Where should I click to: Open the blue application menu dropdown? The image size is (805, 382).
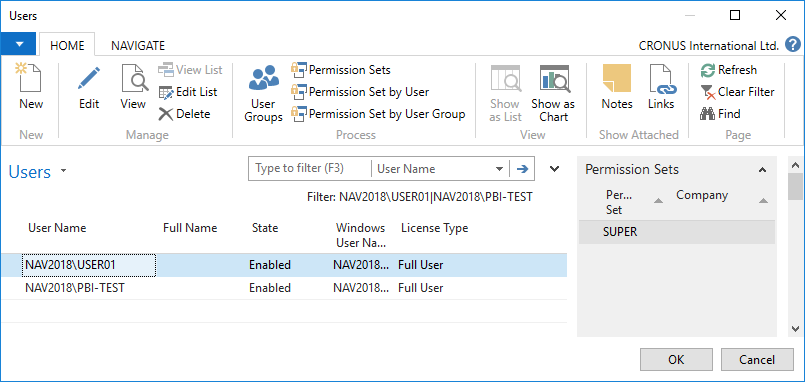coord(18,44)
